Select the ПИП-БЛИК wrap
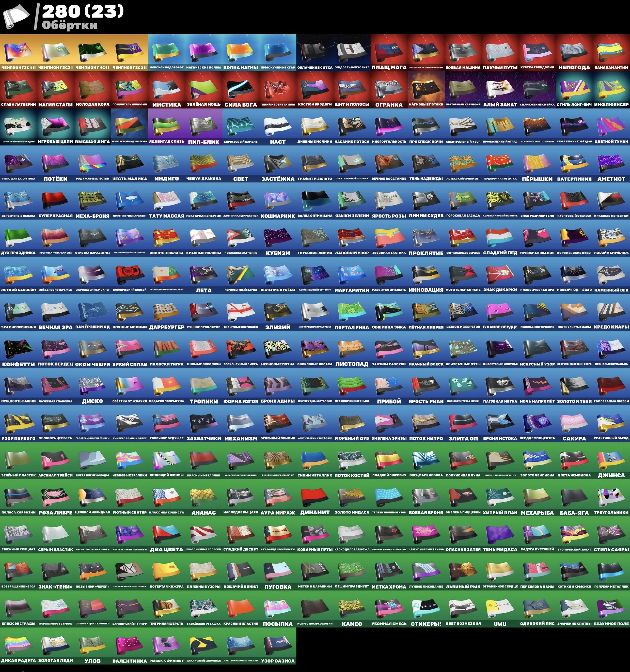Image resolution: width=630 pixels, height=672 pixels. tap(204, 126)
